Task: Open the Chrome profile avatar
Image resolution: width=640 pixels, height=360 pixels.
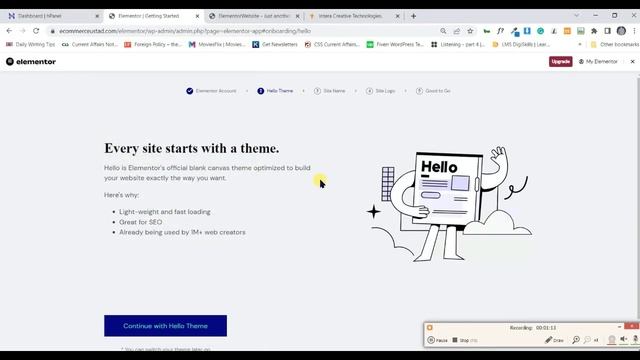Action: click(x=621, y=31)
